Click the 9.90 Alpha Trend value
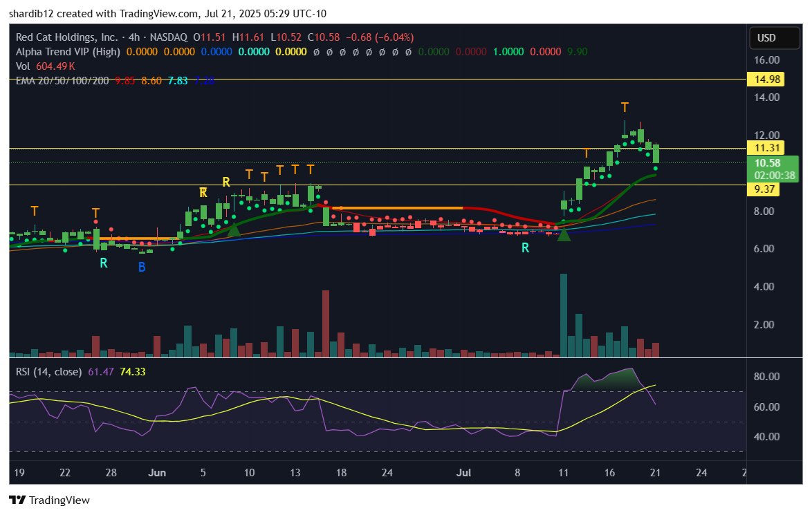Image resolution: width=812 pixels, height=515 pixels. (578, 52)
